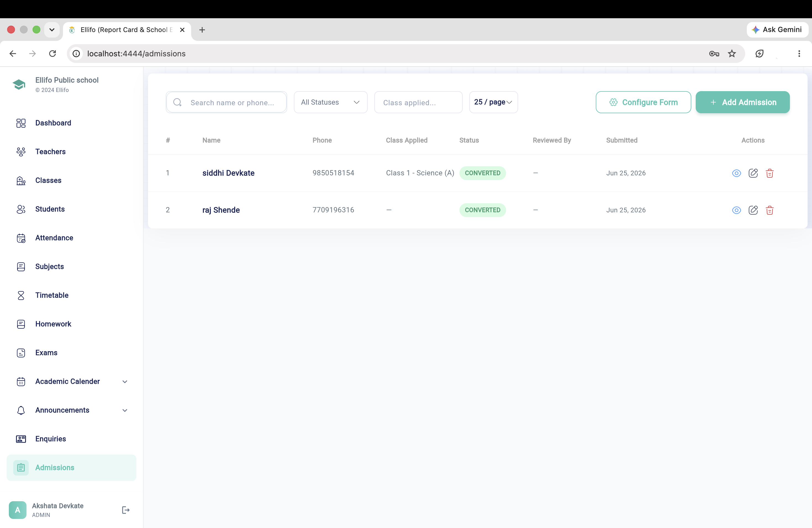The height and width of the screenshot is (528, 812).
Task: Click the Exams sidebar icon
Action: pyautogui.click(x=21, y=353)
